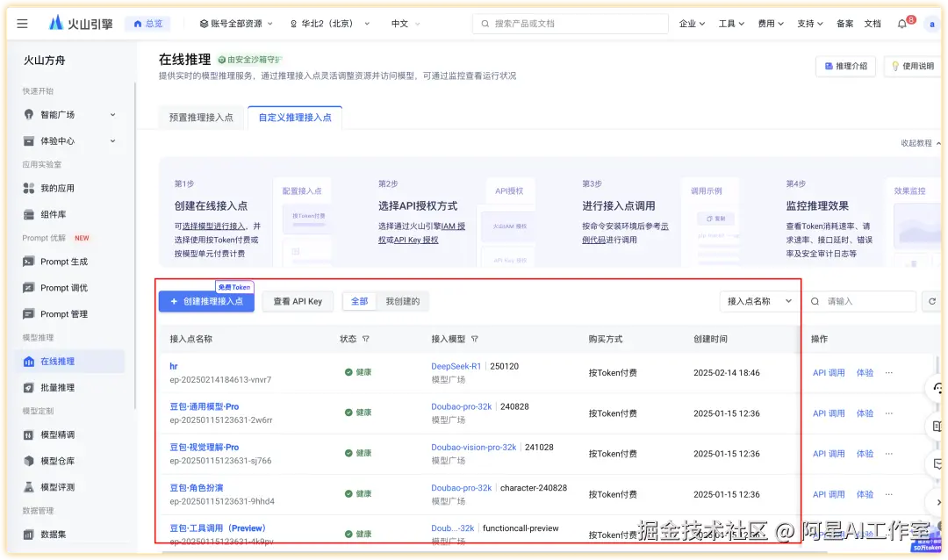Open the DeepSeek-R1 model link
Screen dimensions: 948x560
click(456, 367)
